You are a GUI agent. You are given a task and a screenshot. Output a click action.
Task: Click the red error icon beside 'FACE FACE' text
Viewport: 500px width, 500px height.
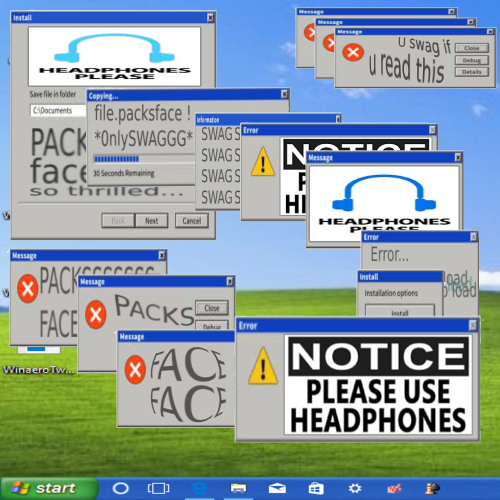pos(135,370)
